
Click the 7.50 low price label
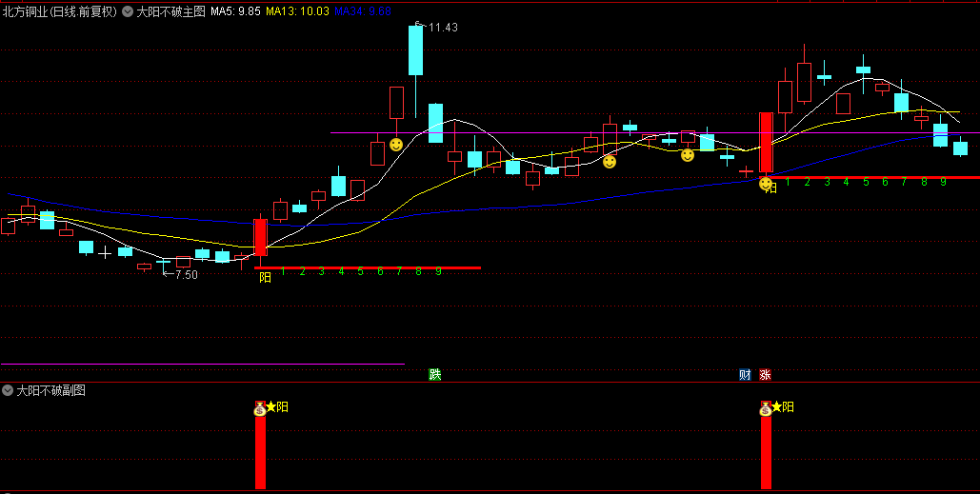187,275
